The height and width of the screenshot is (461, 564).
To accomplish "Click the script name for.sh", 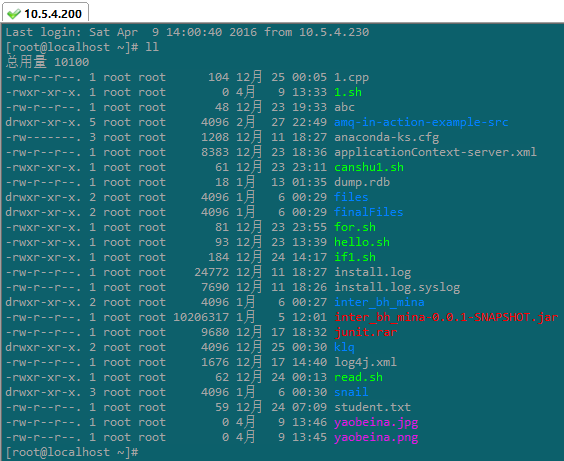I will [x=355, y=227].
